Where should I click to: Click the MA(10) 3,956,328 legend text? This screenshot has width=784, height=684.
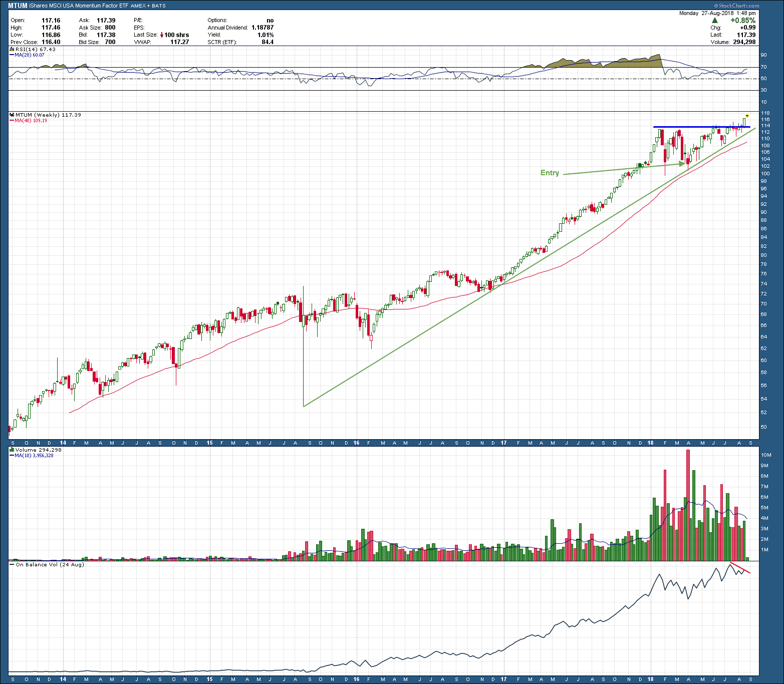click(34, 456)
